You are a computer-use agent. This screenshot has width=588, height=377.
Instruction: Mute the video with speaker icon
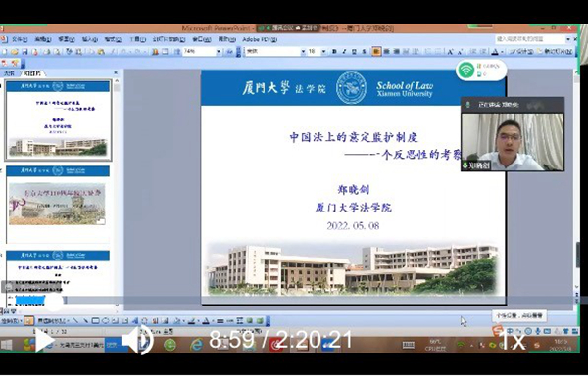point(137,340)
